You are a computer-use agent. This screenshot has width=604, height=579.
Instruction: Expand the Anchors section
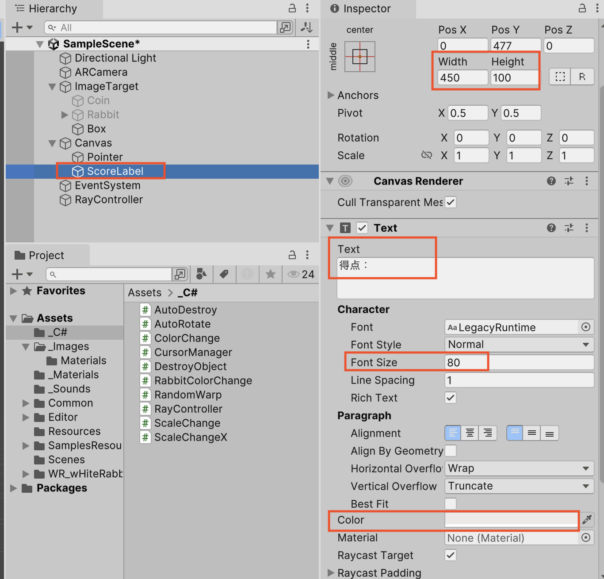(x=332, y=95)
